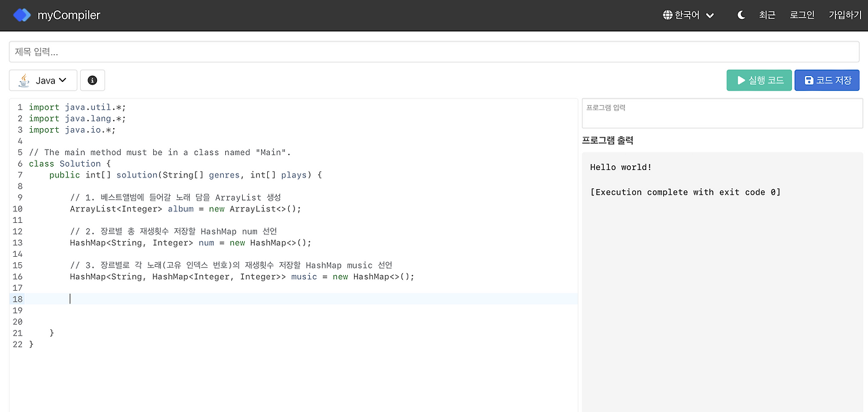Open the Java language selector dropdown
This screenshot has width=868, height=412.
(43, 80)
